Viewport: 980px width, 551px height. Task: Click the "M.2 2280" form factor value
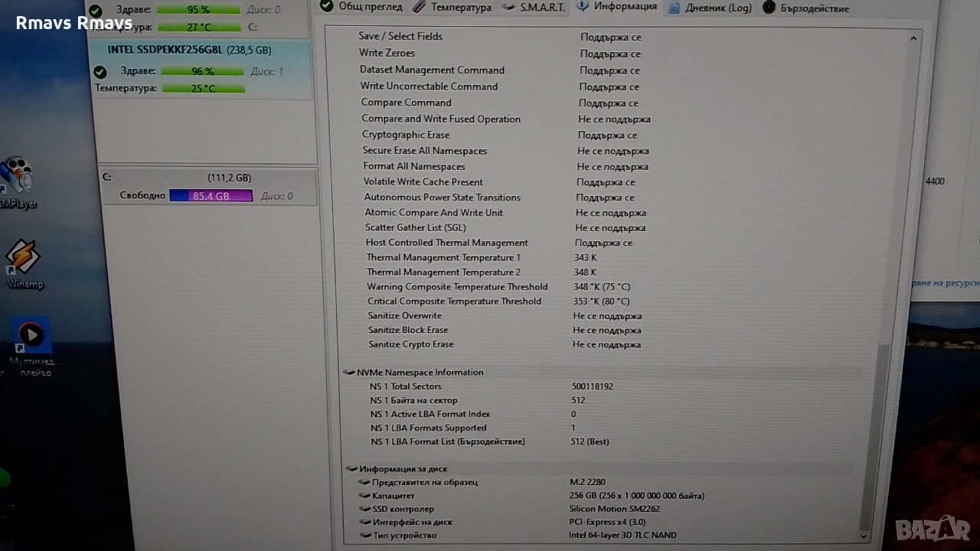point(587,482)
